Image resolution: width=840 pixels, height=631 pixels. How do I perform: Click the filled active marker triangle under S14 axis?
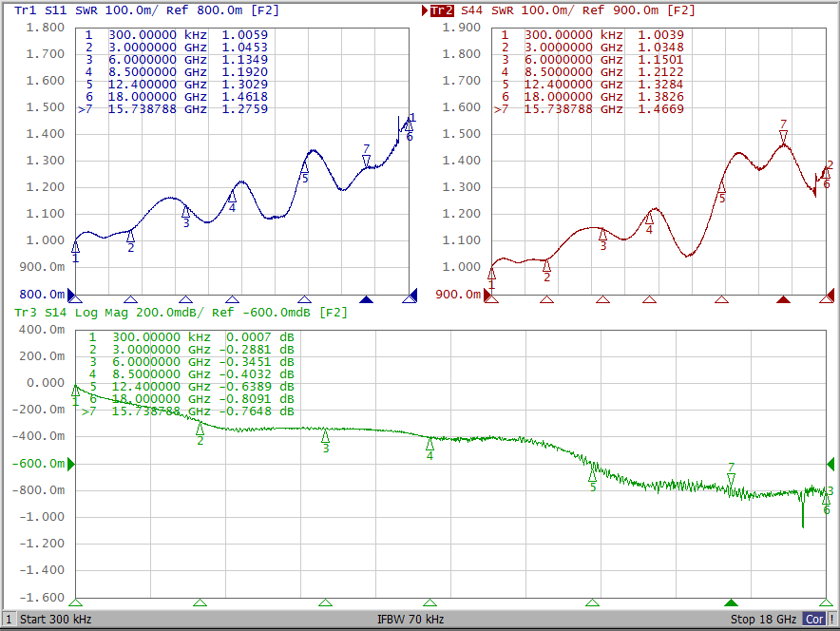(731, 602)
